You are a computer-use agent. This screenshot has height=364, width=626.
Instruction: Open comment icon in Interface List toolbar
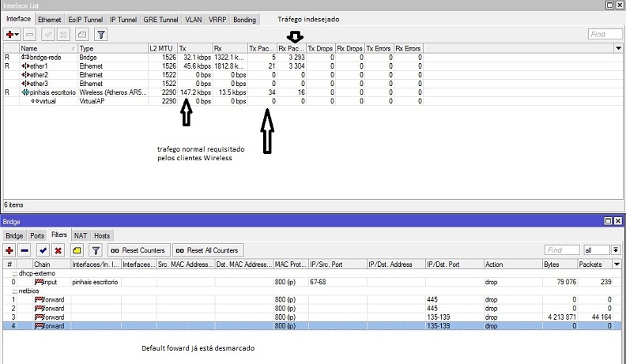tap(82, 35)
